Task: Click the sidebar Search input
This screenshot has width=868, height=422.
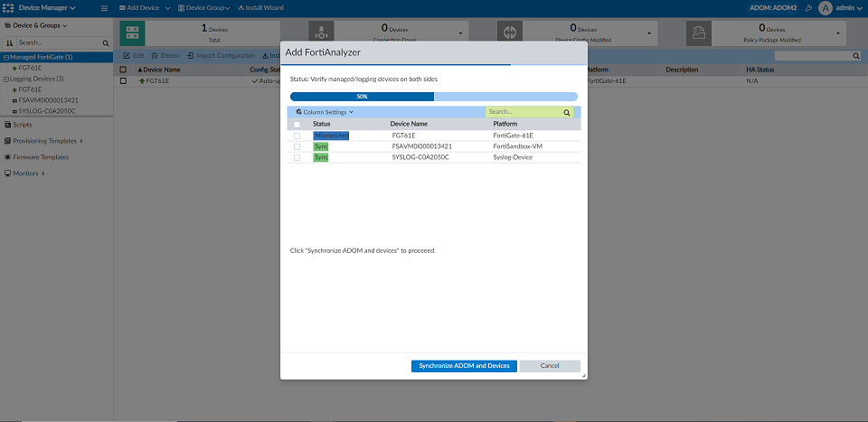Action: pyautogui.click(x=60, y=42)
